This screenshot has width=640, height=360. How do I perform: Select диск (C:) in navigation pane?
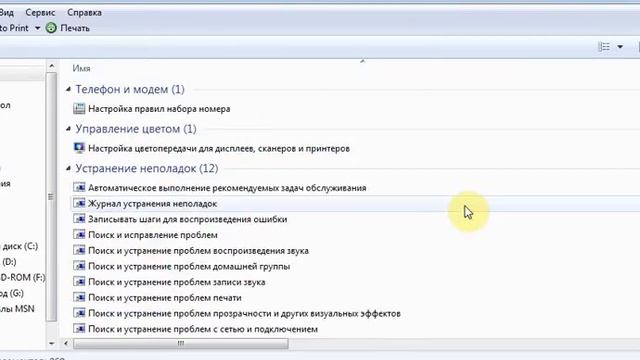(19, 247)
